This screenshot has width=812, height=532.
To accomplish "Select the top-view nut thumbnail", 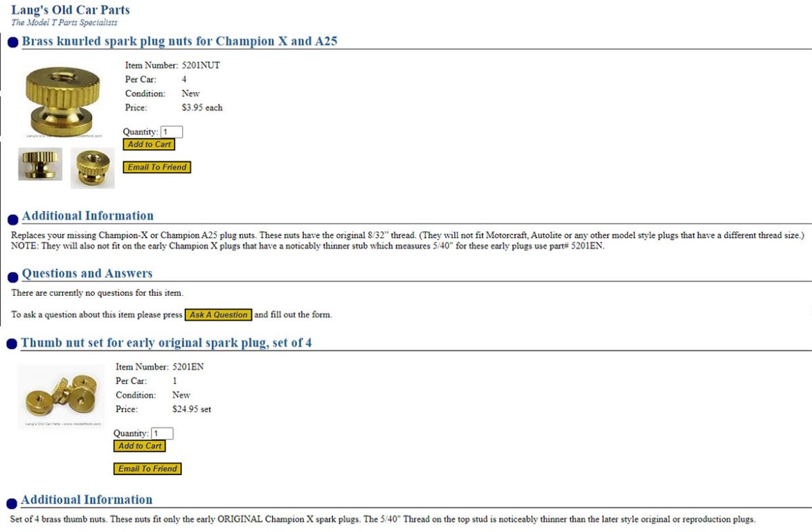I will 92,168.
